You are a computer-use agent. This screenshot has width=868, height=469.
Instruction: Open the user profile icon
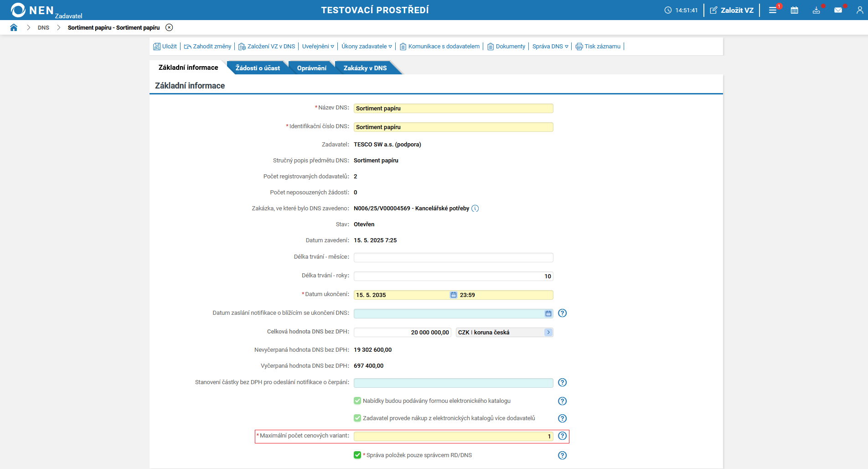click(x=860, y=10)
